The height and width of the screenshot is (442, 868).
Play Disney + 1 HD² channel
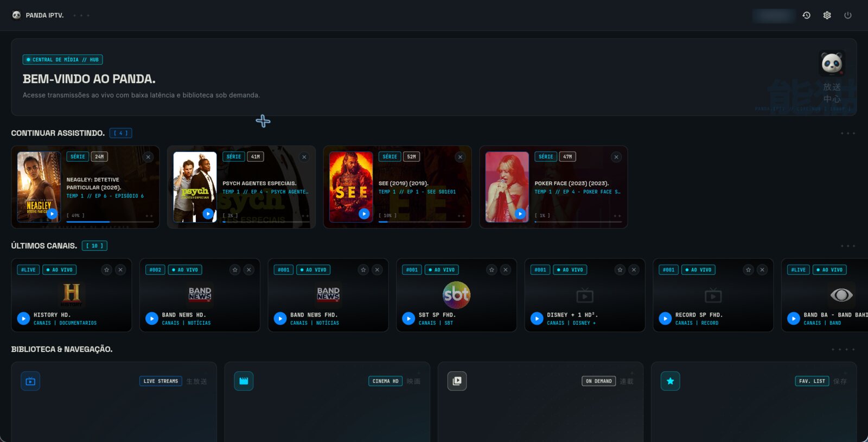click(537, 319)
